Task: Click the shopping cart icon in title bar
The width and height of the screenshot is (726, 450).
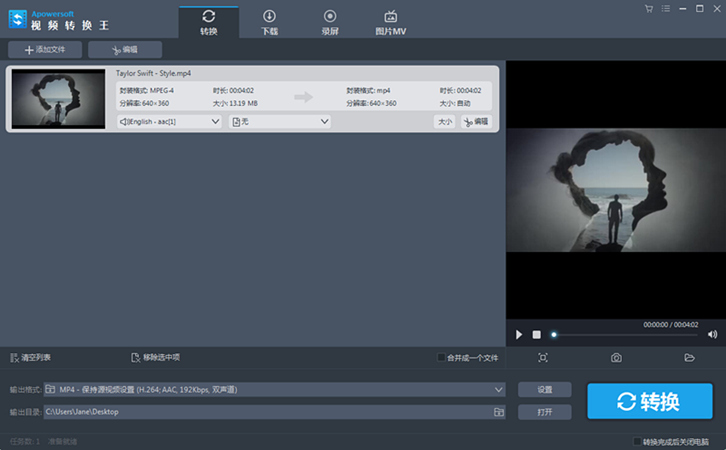Action: point(649,9)
